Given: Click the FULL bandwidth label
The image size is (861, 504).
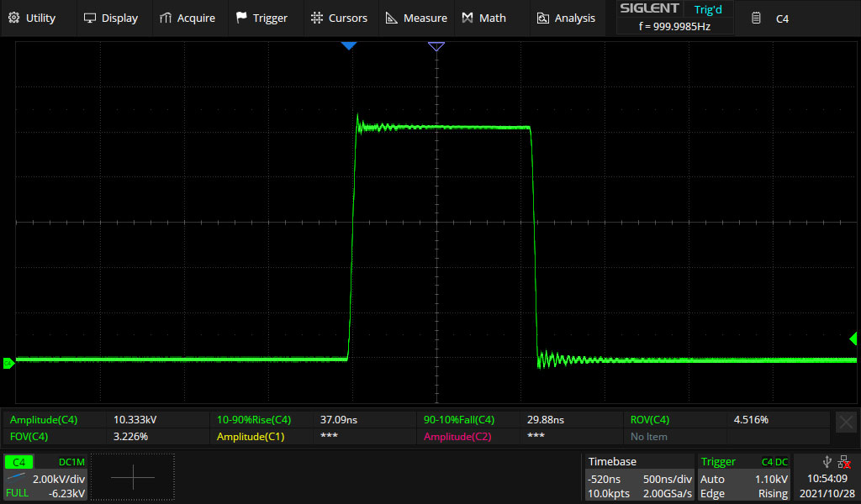Looking at the screenshot, I should pyautogui.click(x=17, y=492).
